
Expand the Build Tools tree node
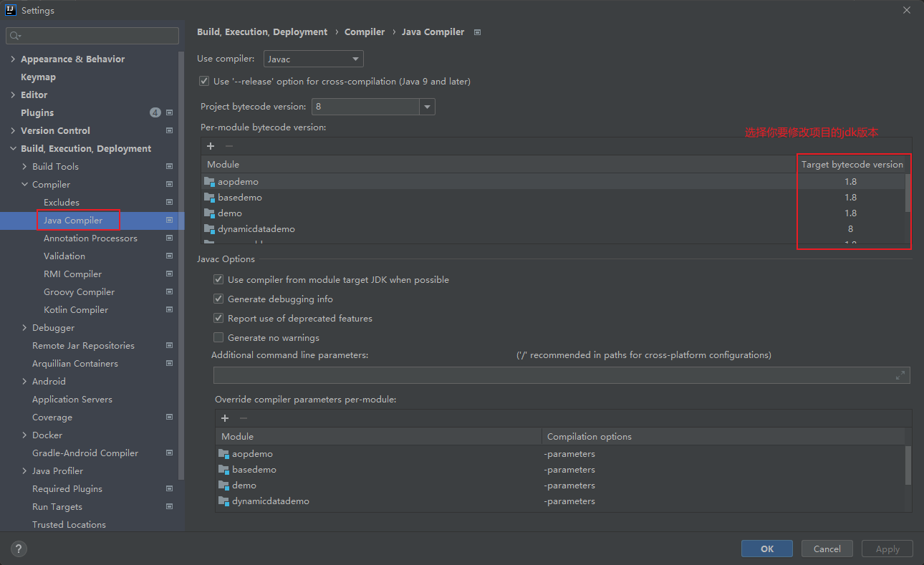[25, 167]
